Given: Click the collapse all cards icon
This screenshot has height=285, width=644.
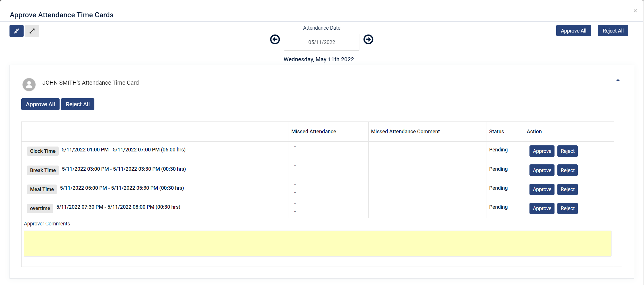Looking at the screenshot, I should [x=16, y=31].
